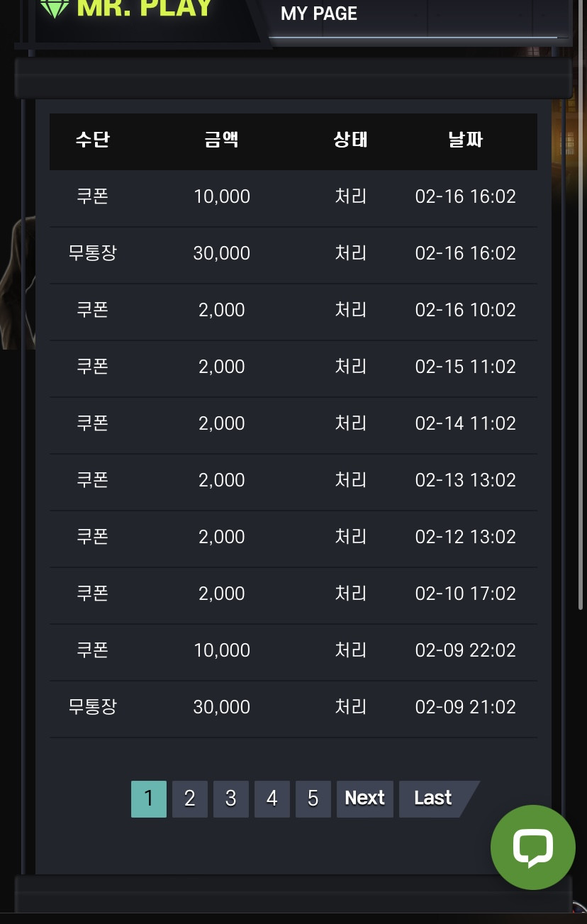Go to page 5 of history
The height and width of the screenshot is (924, 587).
313,798
